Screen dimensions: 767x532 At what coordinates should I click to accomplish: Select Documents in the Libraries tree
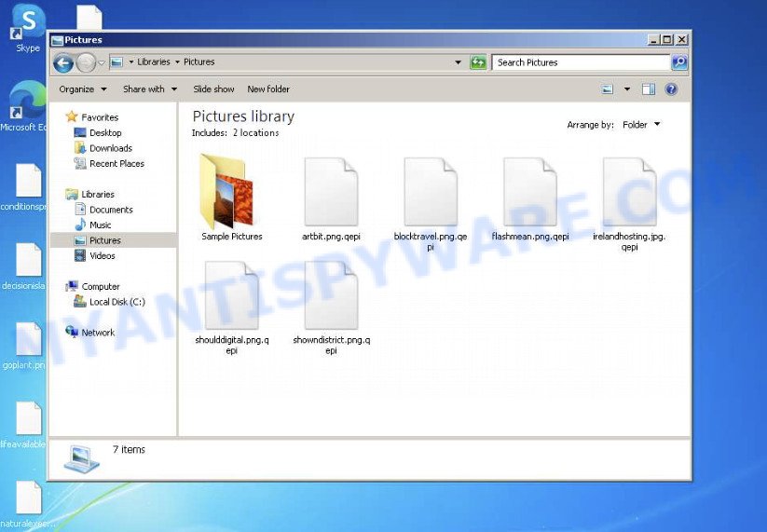point(111,210)
